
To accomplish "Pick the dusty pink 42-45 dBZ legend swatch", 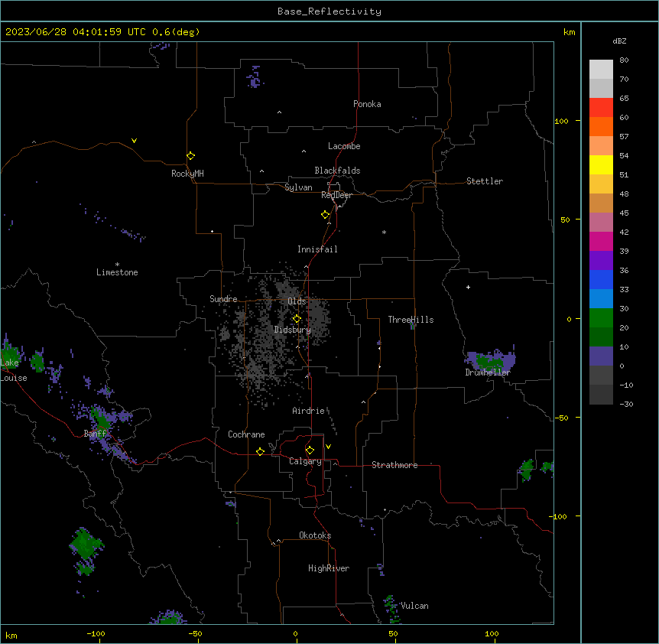I will point(601,223).
